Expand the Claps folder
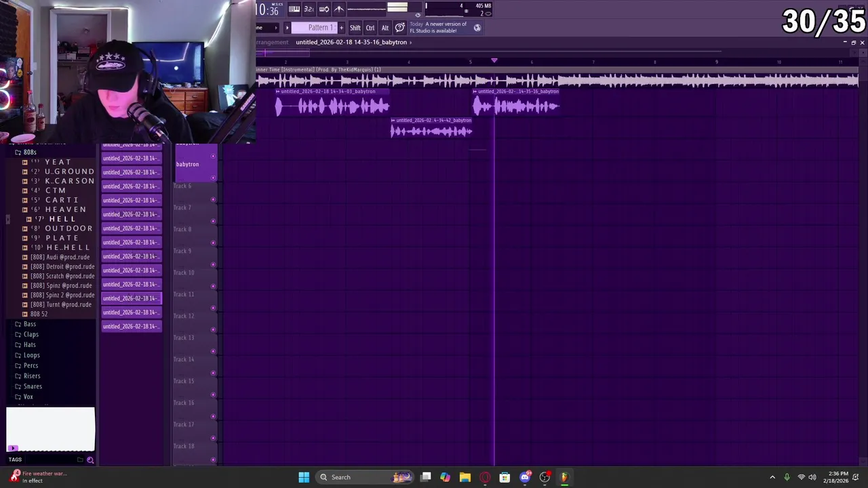Viewport: 868px width, 488px height. point(26,334)
